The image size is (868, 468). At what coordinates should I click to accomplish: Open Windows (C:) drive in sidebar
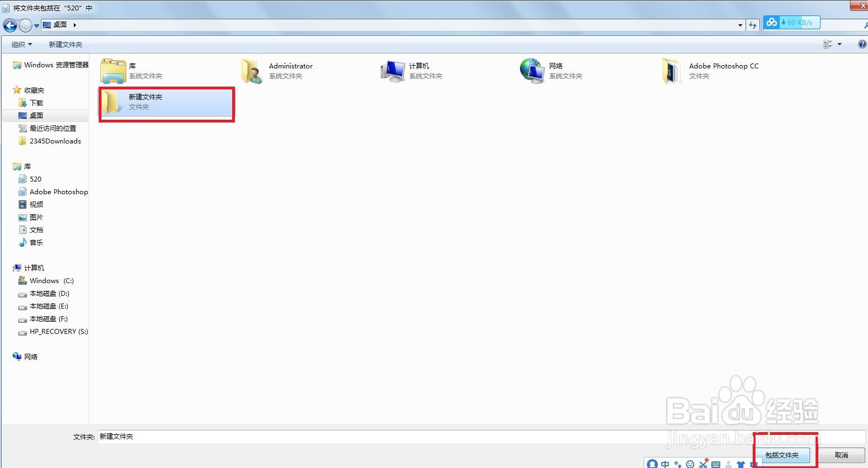(x=46, y=280)
